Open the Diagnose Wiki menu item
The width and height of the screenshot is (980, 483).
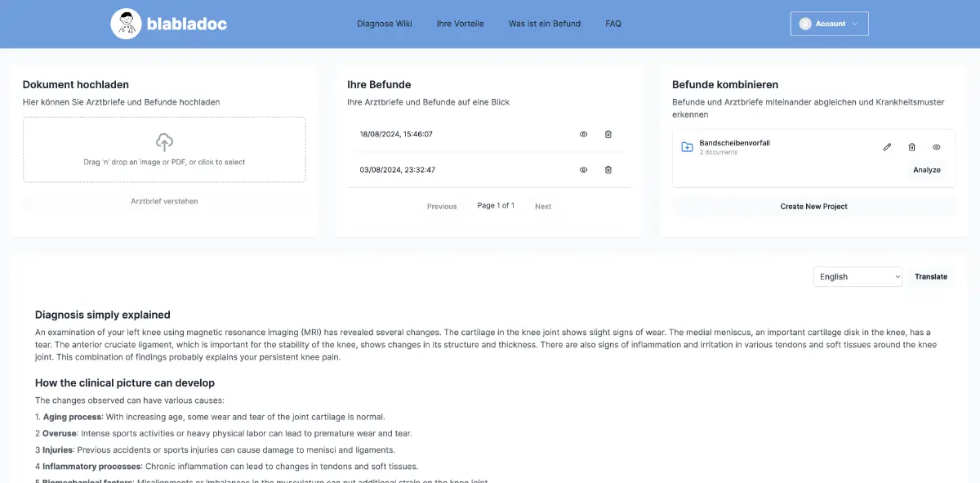[384, 24]
